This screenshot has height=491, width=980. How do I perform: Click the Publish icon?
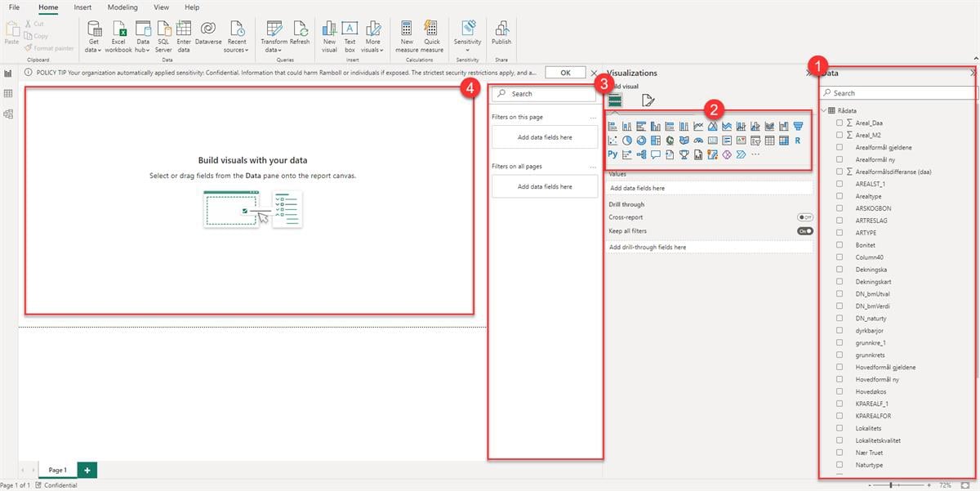pyautogui.click(x=501, y=29)
